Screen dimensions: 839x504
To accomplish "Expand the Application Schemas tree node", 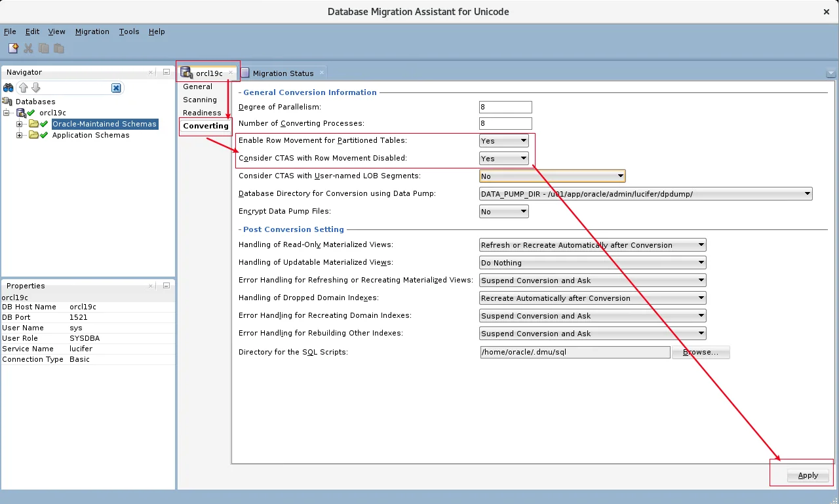I will (x=20, y=135).
